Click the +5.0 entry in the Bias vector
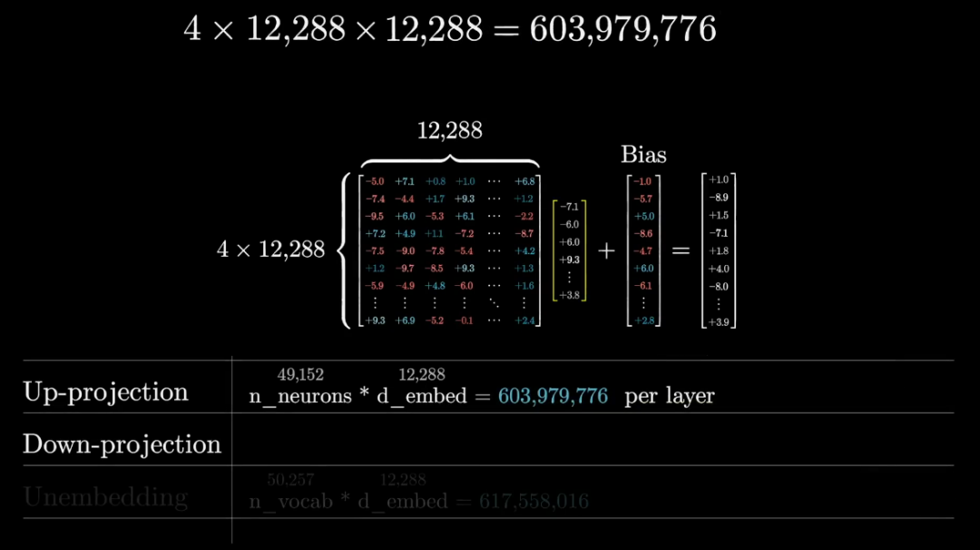Image resolution: width=980 pixels, height=550 pixels. (x=643, y=216)
